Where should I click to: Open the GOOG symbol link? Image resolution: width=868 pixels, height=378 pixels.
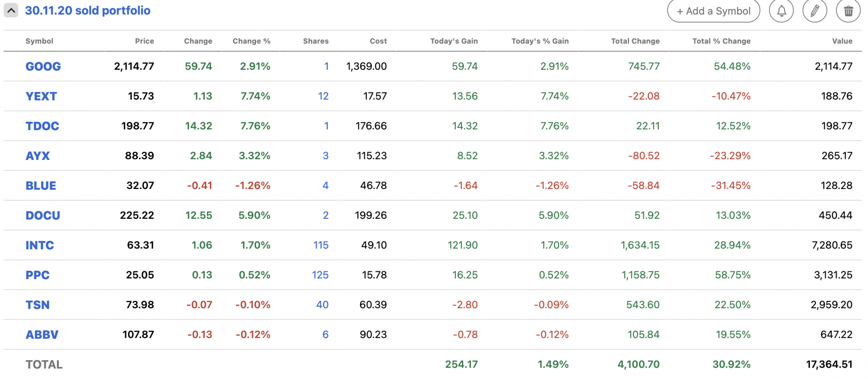pyautogui.click(x=43, y=66)
